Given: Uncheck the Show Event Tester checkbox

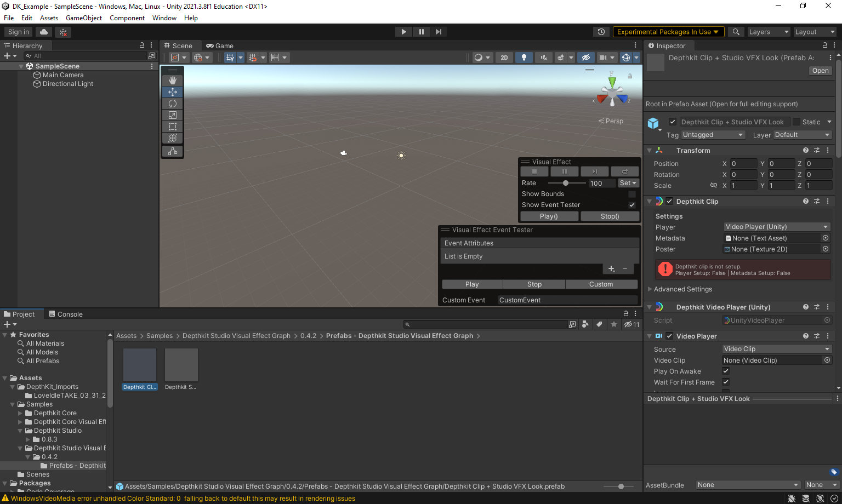Looking at the screenshot, I should click(631, 204).
